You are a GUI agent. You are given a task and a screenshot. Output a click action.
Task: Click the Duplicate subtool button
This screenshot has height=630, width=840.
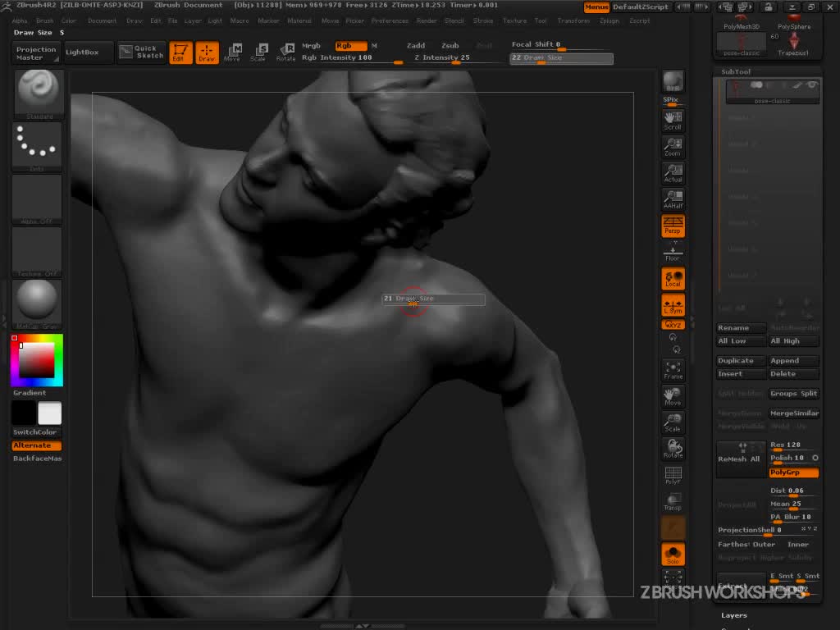[742, 361]
